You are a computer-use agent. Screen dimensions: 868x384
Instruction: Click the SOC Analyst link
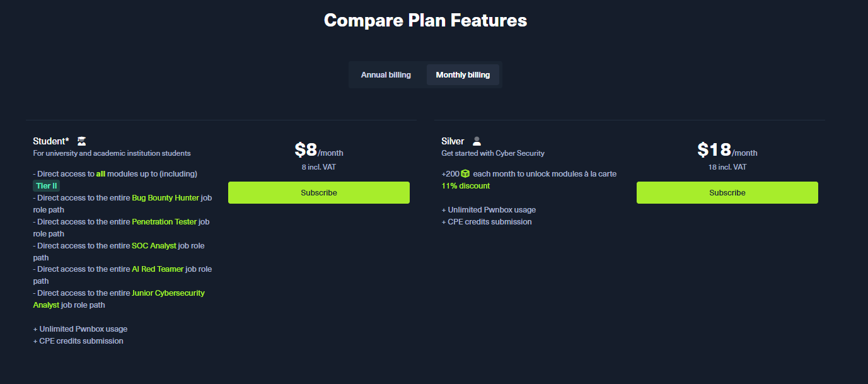[x=154, y=246]
